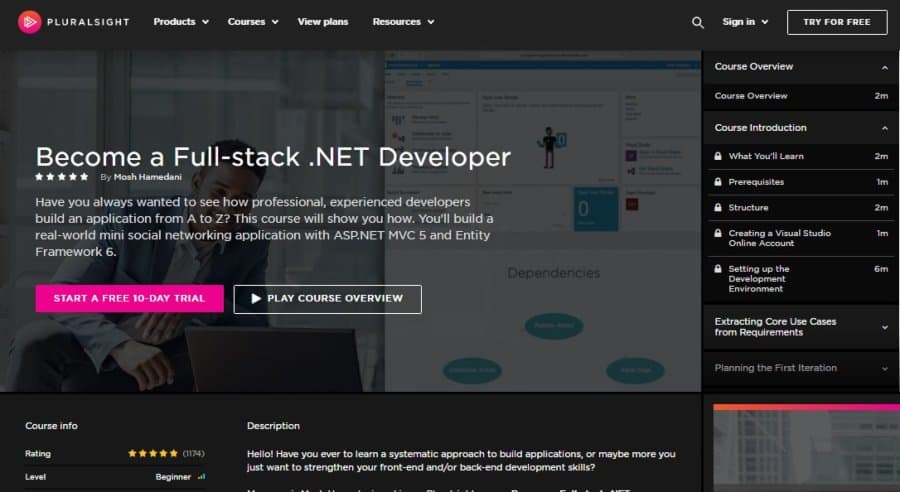Click lock icon beside Creating a Visual Studio
The width and height of the screenshot is (900, 492).
(x=717, y=233)
